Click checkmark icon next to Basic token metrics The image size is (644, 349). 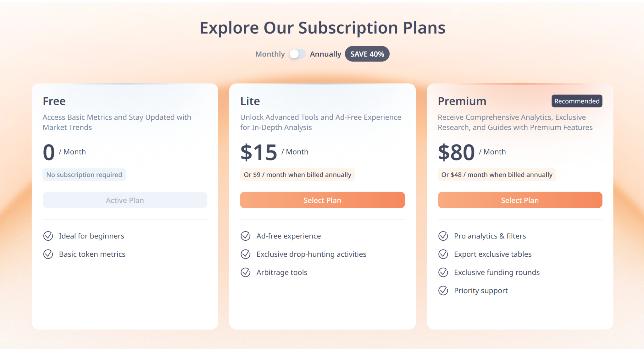[x=48, y=254]
